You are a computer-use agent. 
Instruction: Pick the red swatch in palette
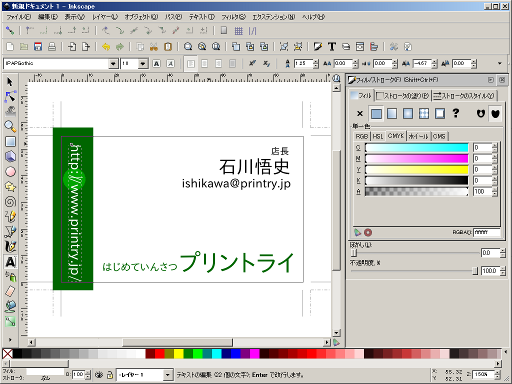(x=160, y=354)
